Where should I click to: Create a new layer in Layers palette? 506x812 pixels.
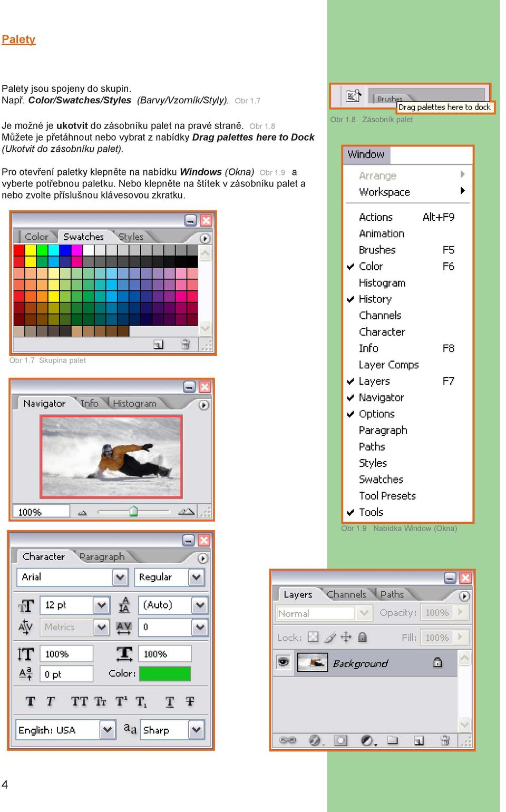point(419,740)
